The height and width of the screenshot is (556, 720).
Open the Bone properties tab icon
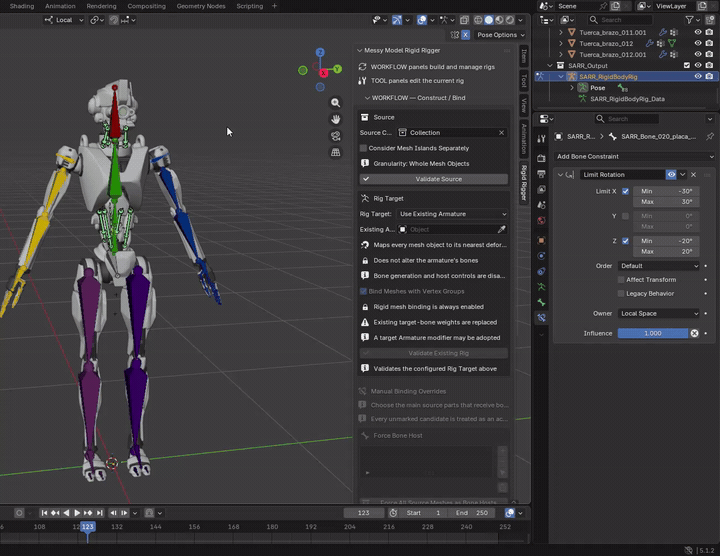(541, 303)
